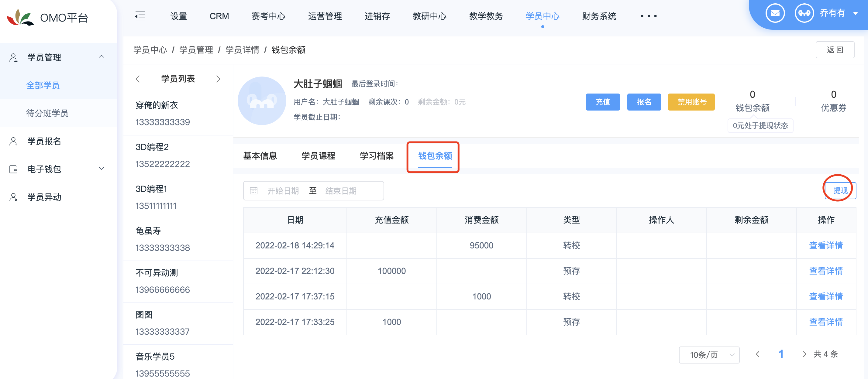Go to next student with right arrow
The height and width of the screenshot is (379, 868).
(218, 79)
